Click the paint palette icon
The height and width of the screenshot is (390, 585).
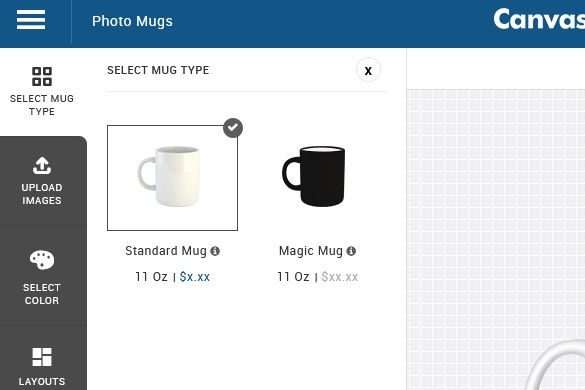pos(42,260)
